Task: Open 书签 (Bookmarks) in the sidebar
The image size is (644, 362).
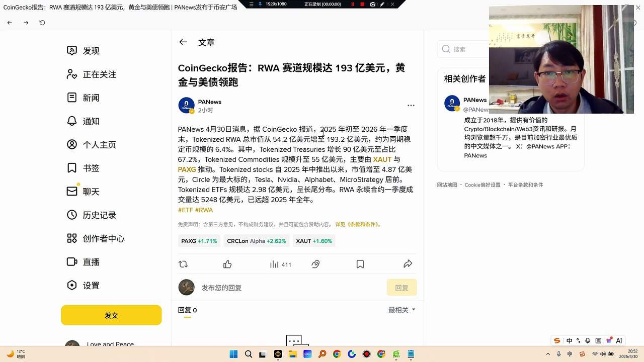Action: [x=84, y=168]
